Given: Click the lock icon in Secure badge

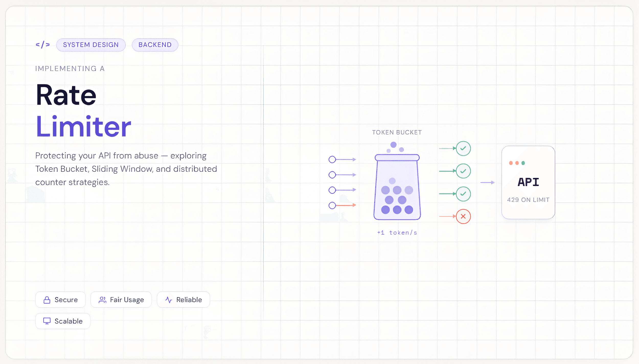Looking at the screenshot, I should pyautogui.click(x=47, y=300).
